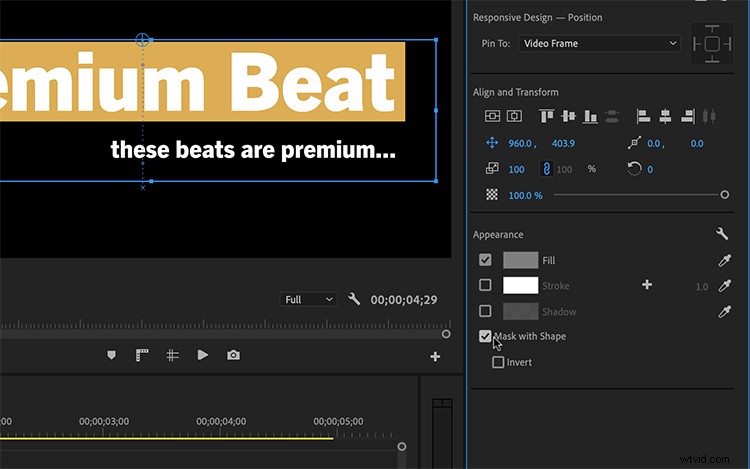
Task: Play the sequence in program monitor
Action: point(203,355)
